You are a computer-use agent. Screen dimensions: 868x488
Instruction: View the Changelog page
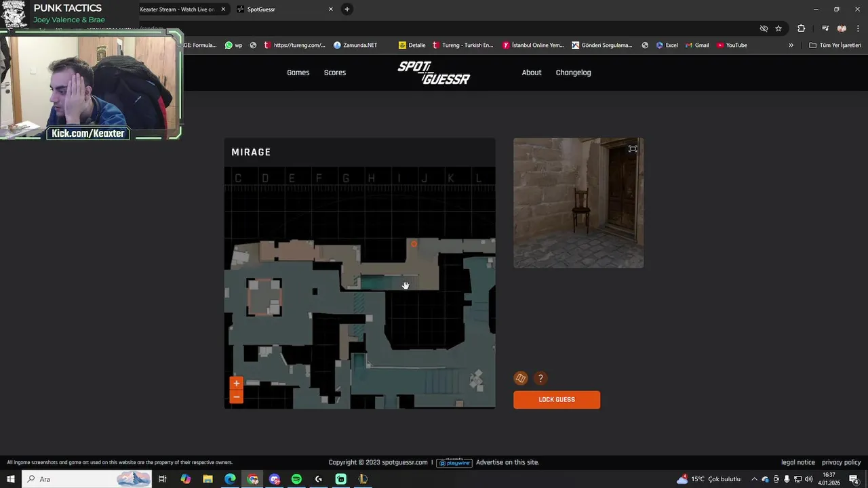point(574,73)
